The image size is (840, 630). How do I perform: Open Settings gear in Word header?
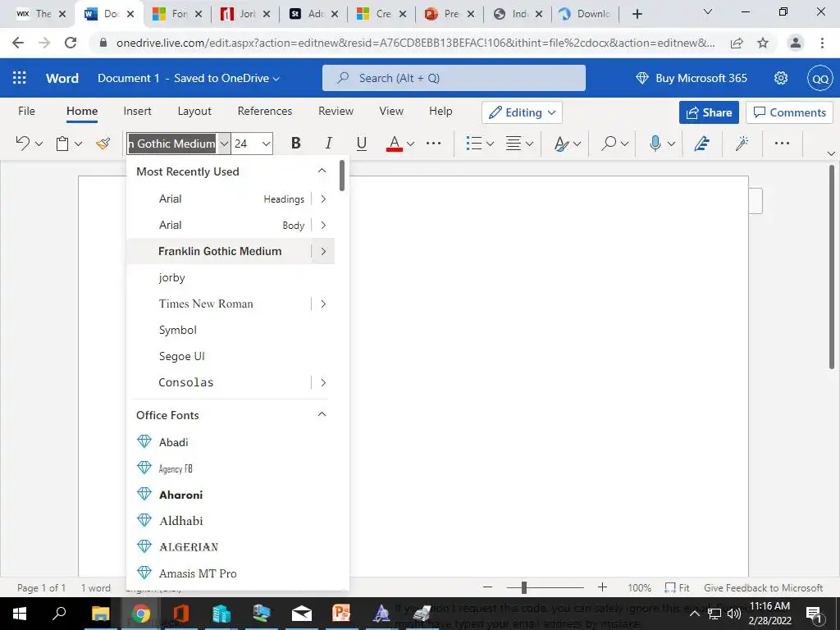[781, 78]
